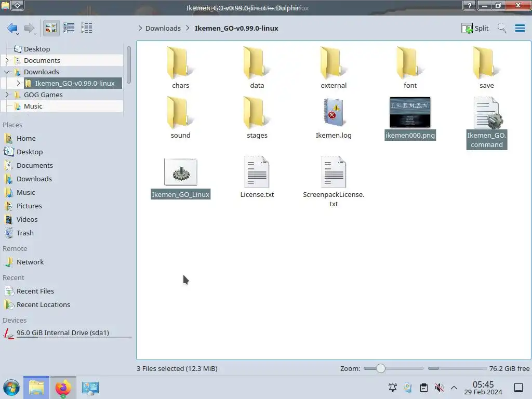532x399 pixels.
Task: Open the window menu in title bar
Action: click(5, 5)
